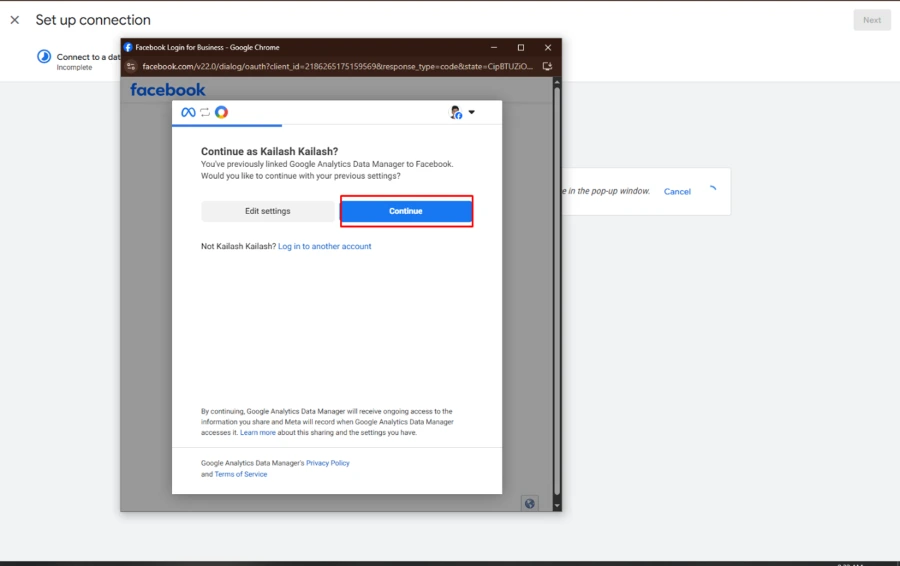Open the Learn more link
This screenshot has height=566, width=900.
click(258, 433)
